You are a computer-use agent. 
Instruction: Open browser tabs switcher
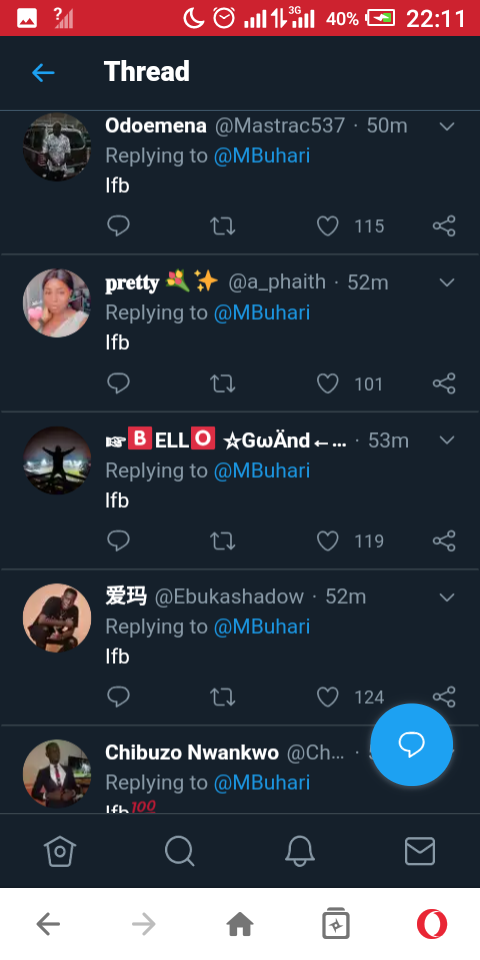pyautogui.click(x=336, y=924)
